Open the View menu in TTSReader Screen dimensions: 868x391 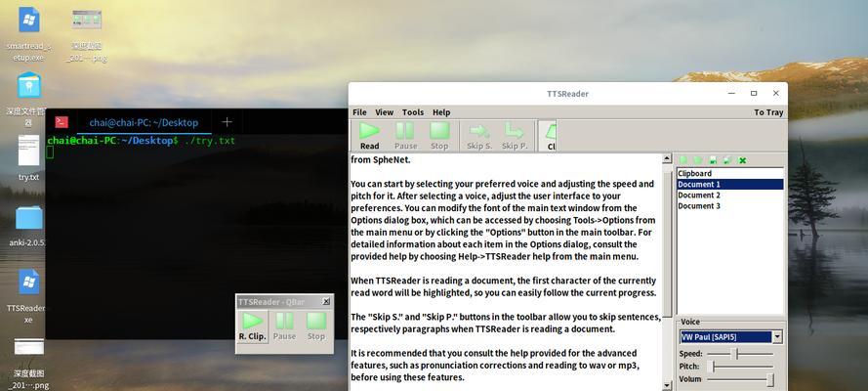384,111
